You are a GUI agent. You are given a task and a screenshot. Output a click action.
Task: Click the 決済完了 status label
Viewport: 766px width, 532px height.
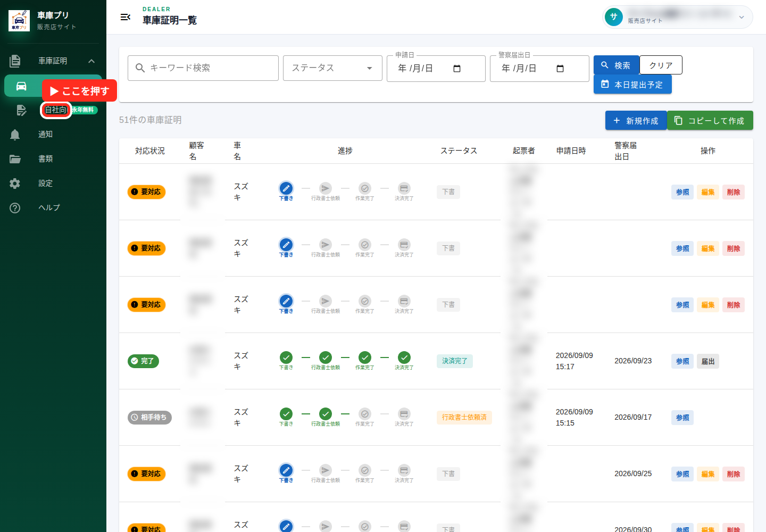click(x=455, y=361)
